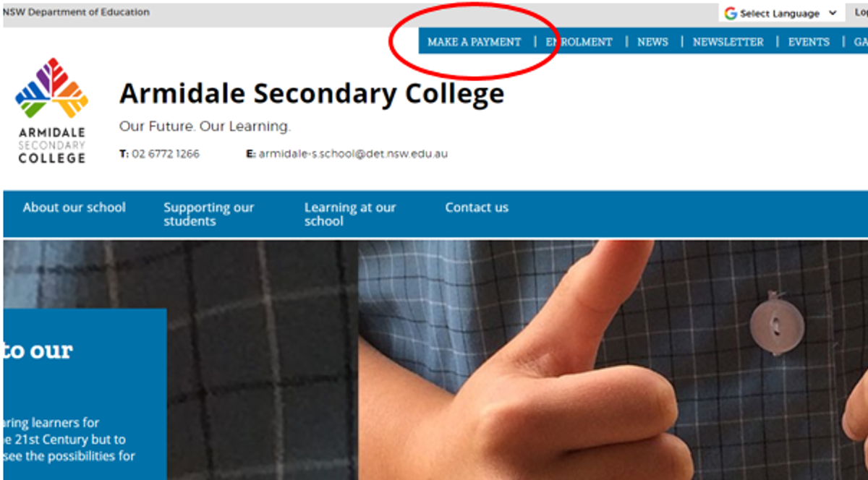Open the Newsletter link
This screenshot has width=868, height=480.
tap(728, 42)
